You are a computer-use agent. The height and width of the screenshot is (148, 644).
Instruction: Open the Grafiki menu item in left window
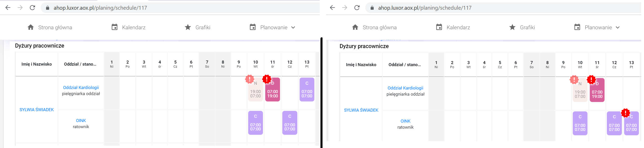[203, 27]
